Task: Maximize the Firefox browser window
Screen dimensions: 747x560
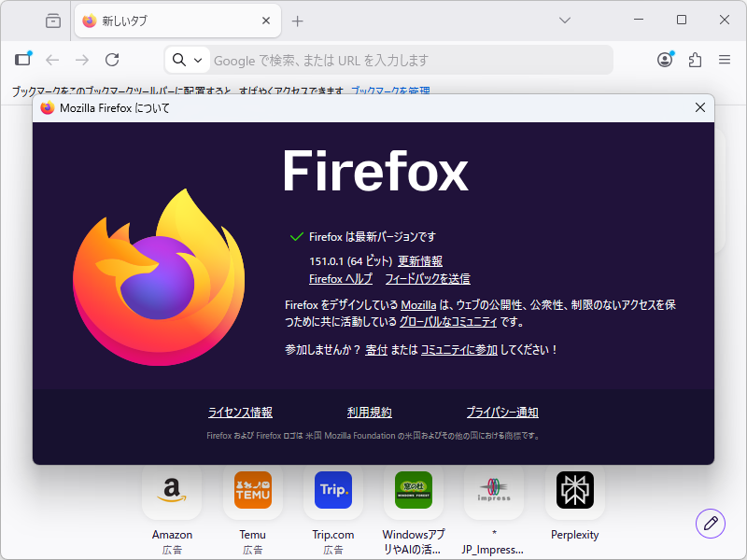Action: click(x=682, y=20)
